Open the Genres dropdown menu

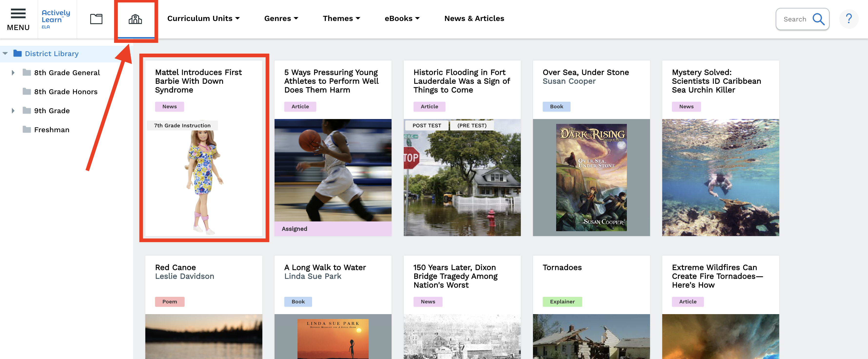pyautogui.click(x=281, y=19)
